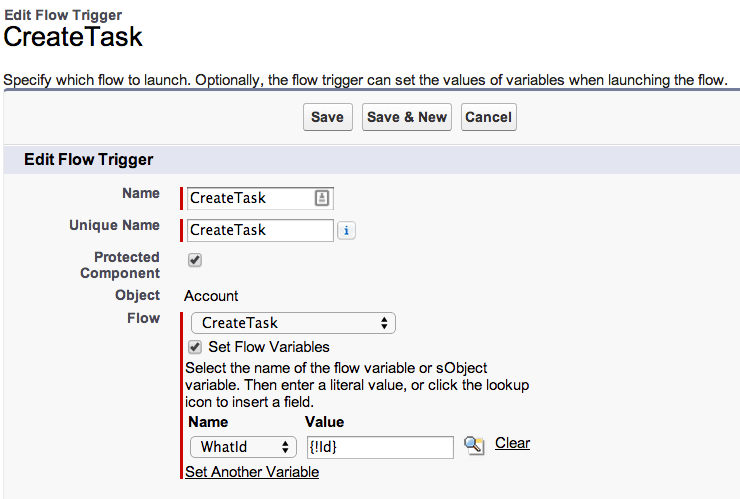Click the Edit Flow Trigger section header
740x499 pixels.
pyautogui.click(x=88, y=159)
